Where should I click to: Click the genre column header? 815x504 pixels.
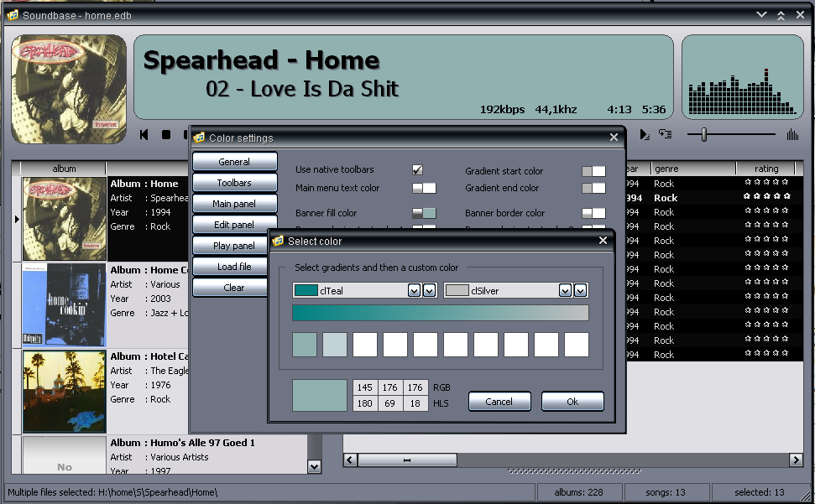tap(693, 169)
